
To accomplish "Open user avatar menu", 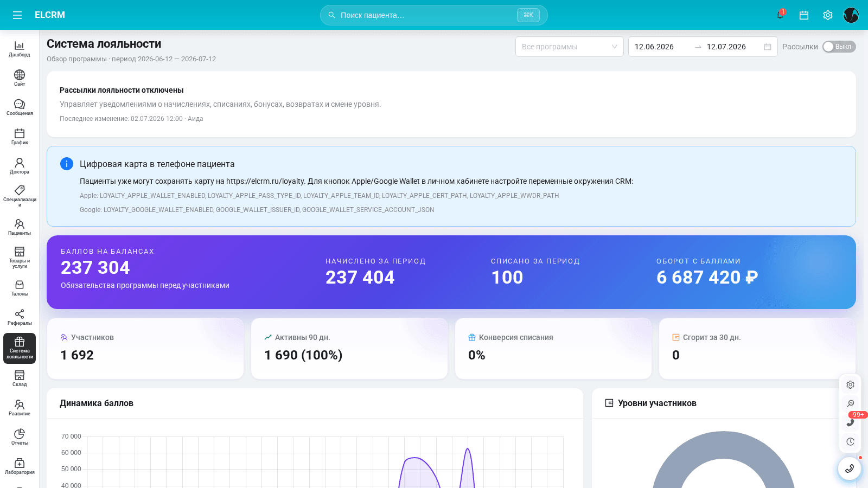I will coord(851,15).
